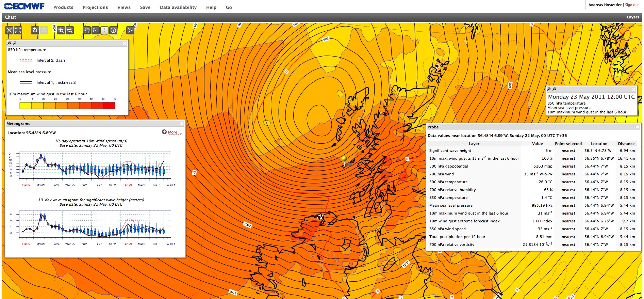Open the Projections menu
Image resolution: width=644 pixels, height=299 pixels.
[x=95, y=7]
